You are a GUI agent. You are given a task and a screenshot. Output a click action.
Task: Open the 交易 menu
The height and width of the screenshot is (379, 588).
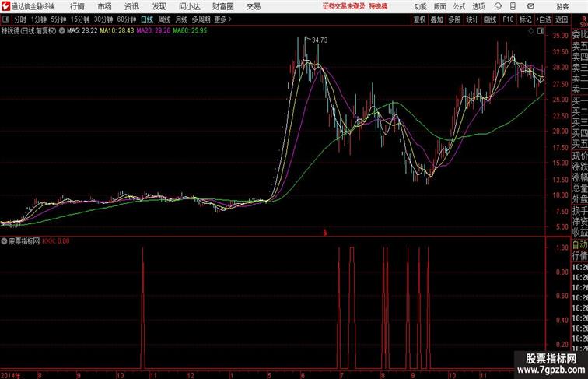tap(253, 6)
